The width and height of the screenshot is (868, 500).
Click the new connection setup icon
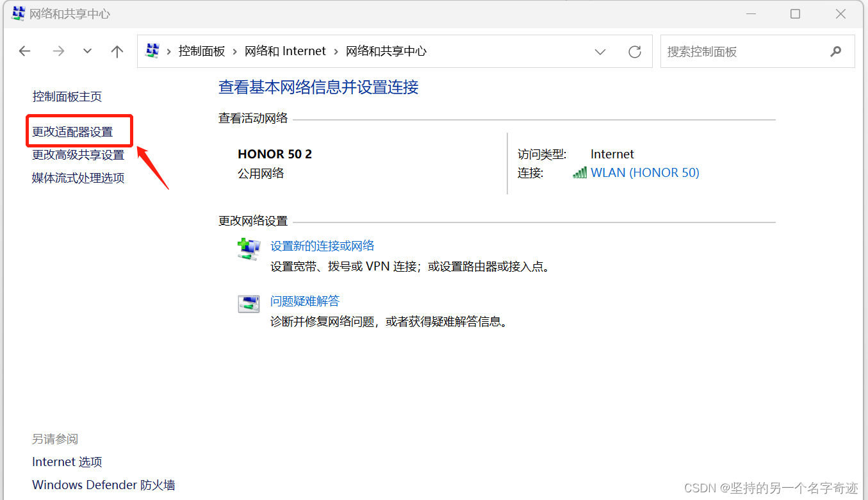point(249,249)
